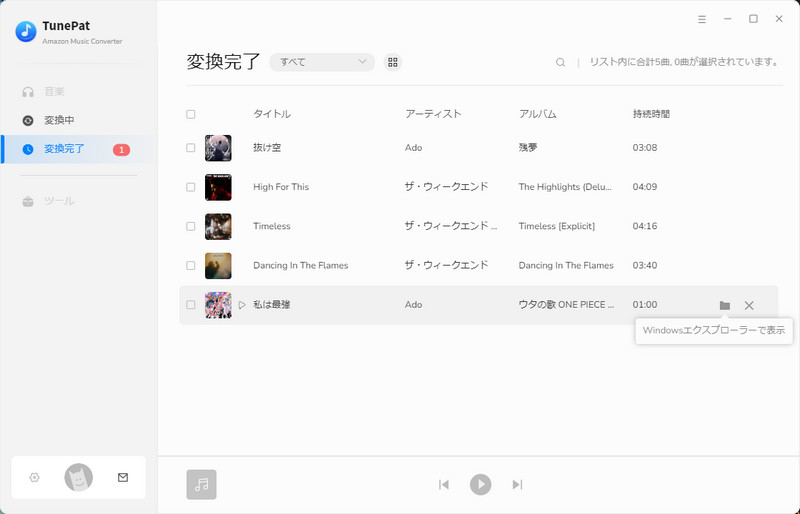Click the user avatar icon
This screenshot has height=514, width=800.
pos(79,478)
